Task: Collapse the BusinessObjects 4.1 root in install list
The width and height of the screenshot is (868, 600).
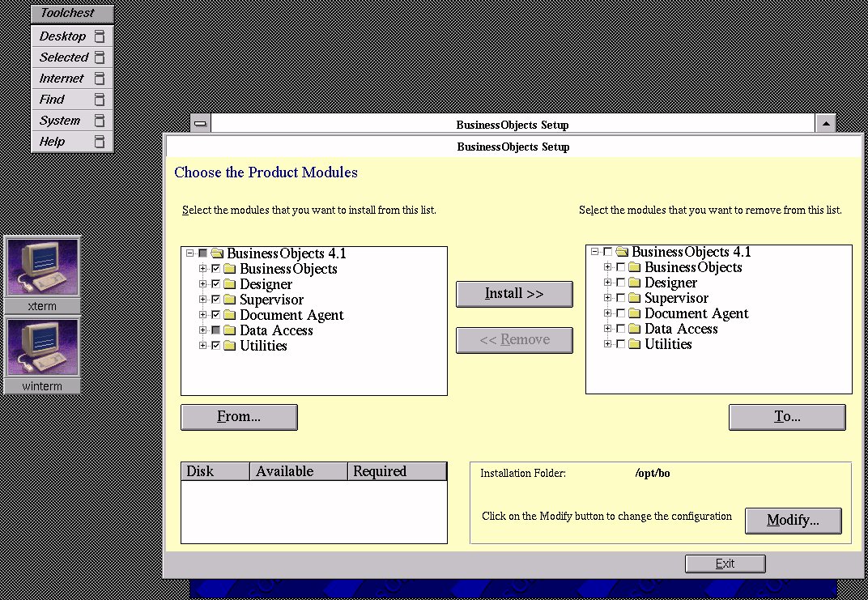Action: pyautogui.click(x=189, y=253)
